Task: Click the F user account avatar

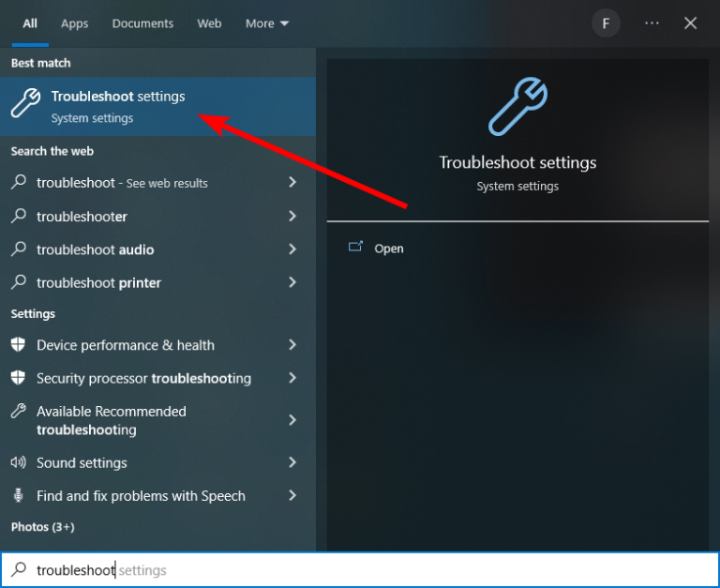Action: point(606,23)
